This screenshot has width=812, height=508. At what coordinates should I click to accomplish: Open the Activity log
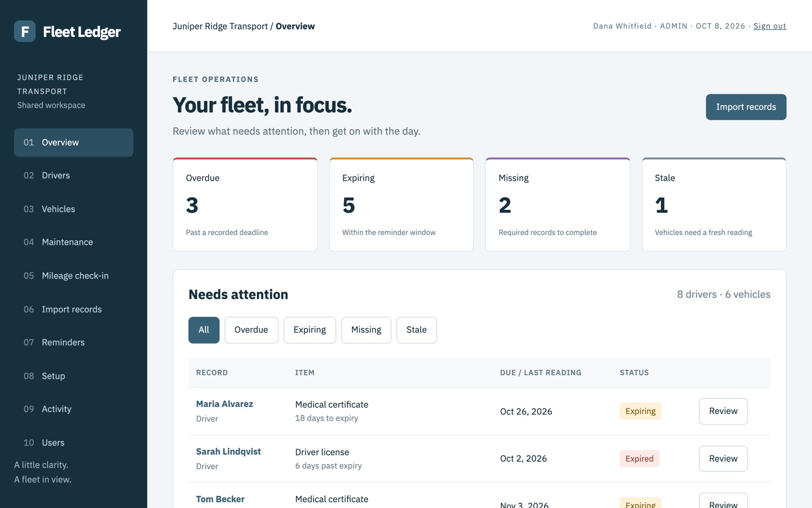(74, 409)
